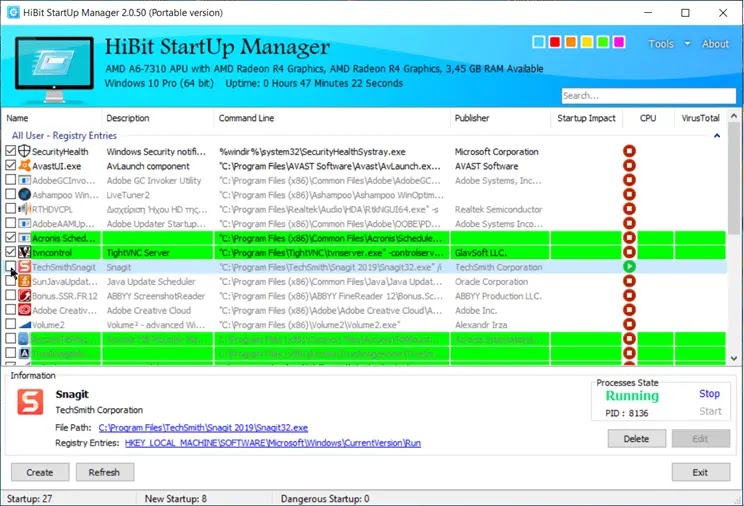The image size is (744, 506).
Task: Sort by the CPU column header
Action: pos(648,118)
